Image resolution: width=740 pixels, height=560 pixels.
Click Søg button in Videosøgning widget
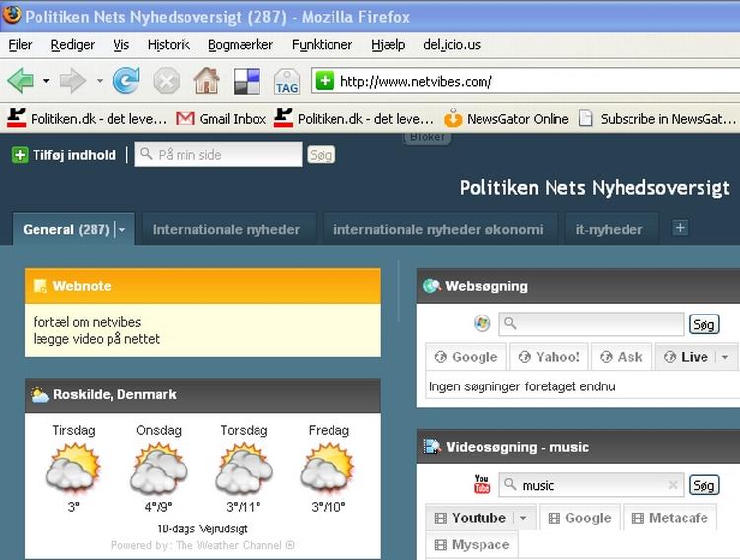703,485
